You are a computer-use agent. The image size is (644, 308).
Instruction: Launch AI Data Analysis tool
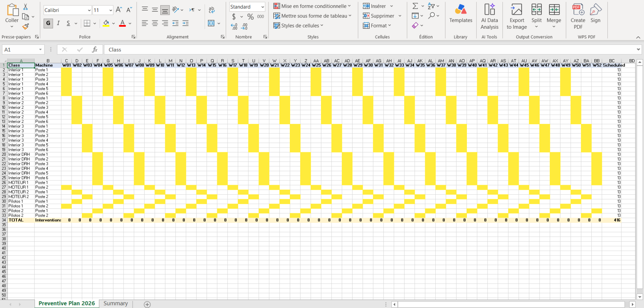click(x=490, y=16)
